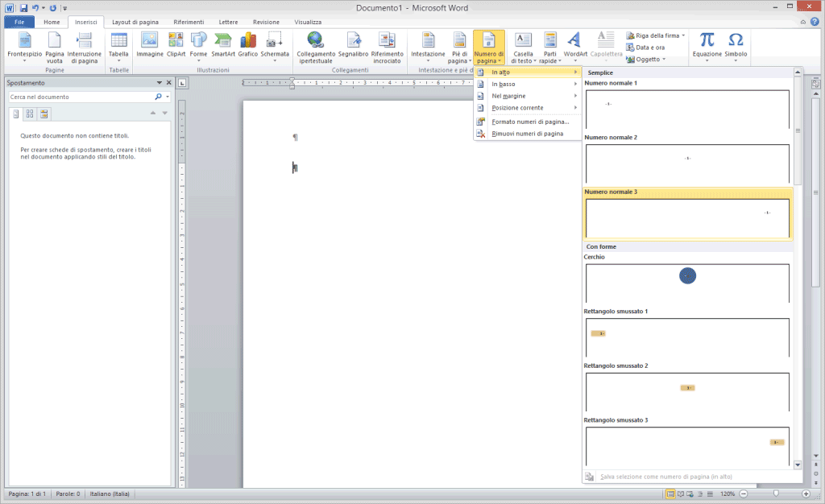Expand the Posizione corrente submenu
This screenshot has width=825, height=504.
(527, 108)
